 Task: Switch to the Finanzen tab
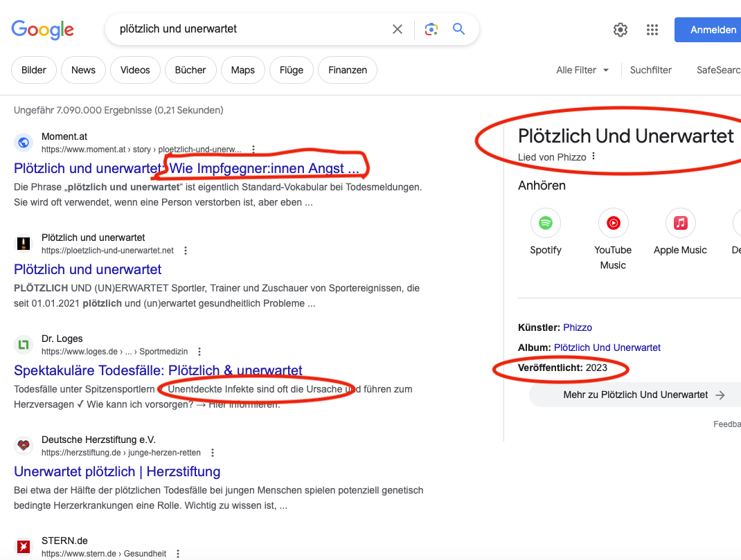click(348, 70)
